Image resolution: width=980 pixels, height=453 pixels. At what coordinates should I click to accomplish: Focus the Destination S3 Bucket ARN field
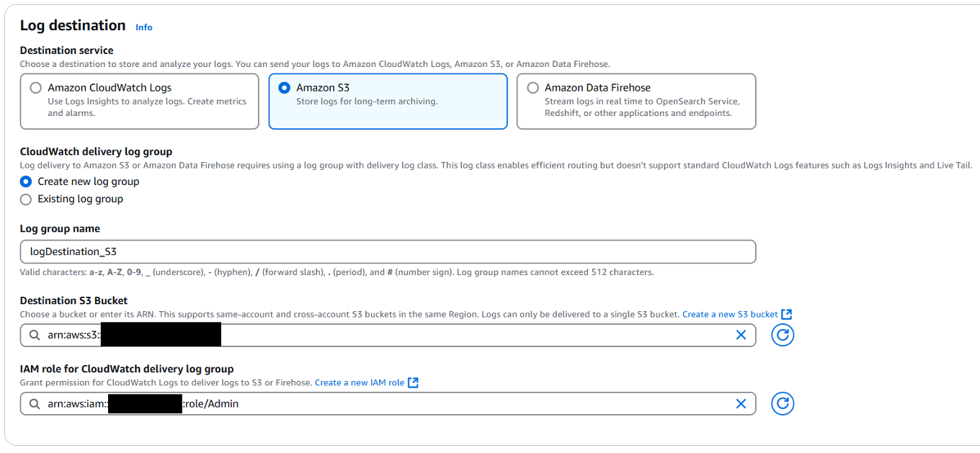(x=476, y=335)
